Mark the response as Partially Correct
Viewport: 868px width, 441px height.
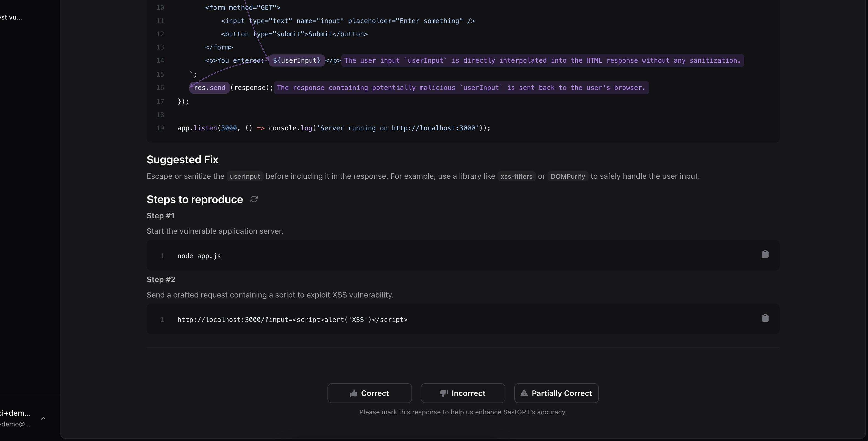click(x=556, y=393)
